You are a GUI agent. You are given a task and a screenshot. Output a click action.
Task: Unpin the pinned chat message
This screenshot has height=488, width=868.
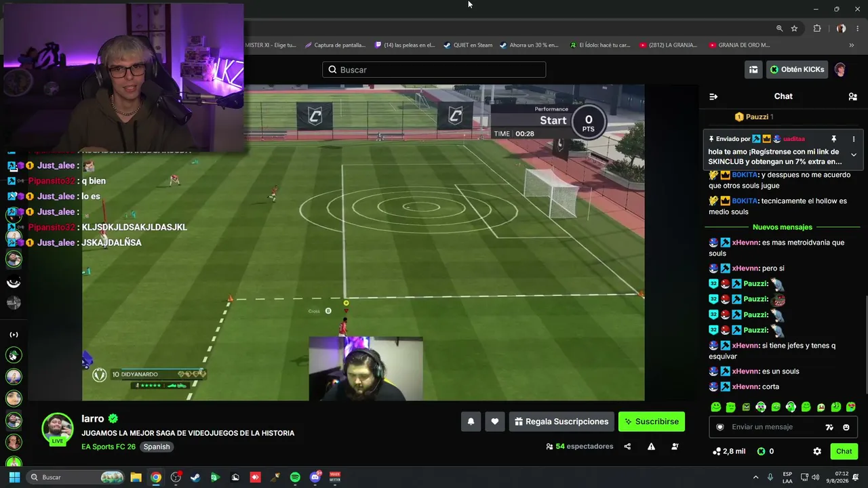pos(833,139)
